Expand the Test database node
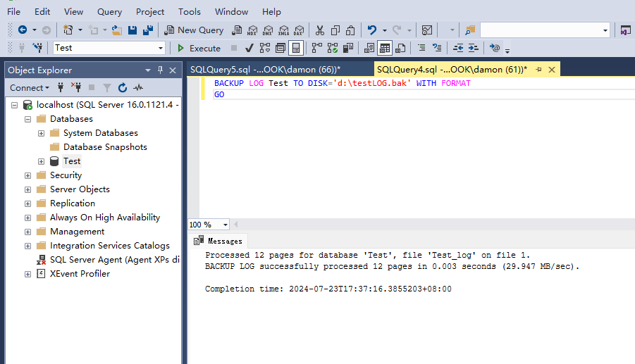 (x=41, y=161)
